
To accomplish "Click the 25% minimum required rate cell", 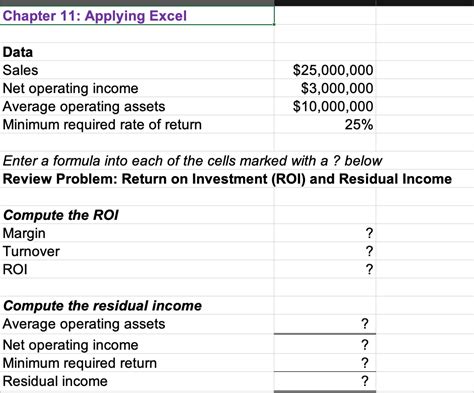I will pyautogui.click(x=325, y=124).
